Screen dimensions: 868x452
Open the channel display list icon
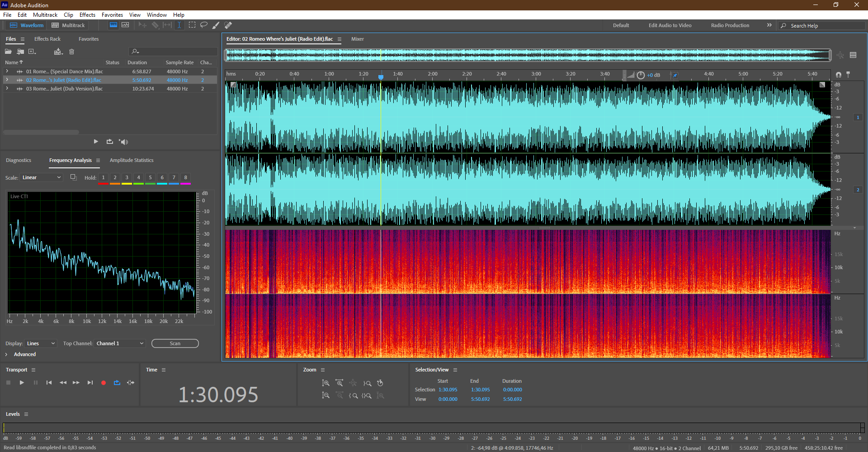(x=853, y=55)
